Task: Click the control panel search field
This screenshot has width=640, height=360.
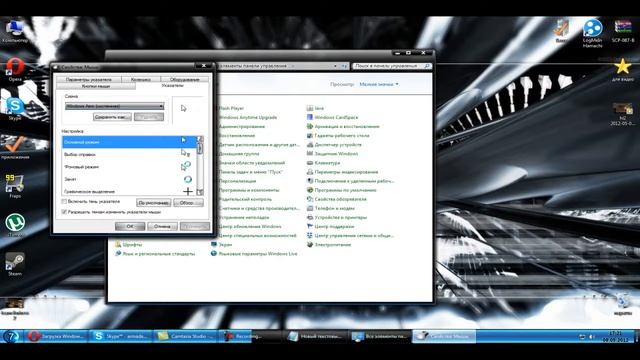Action: coord(392,66)
